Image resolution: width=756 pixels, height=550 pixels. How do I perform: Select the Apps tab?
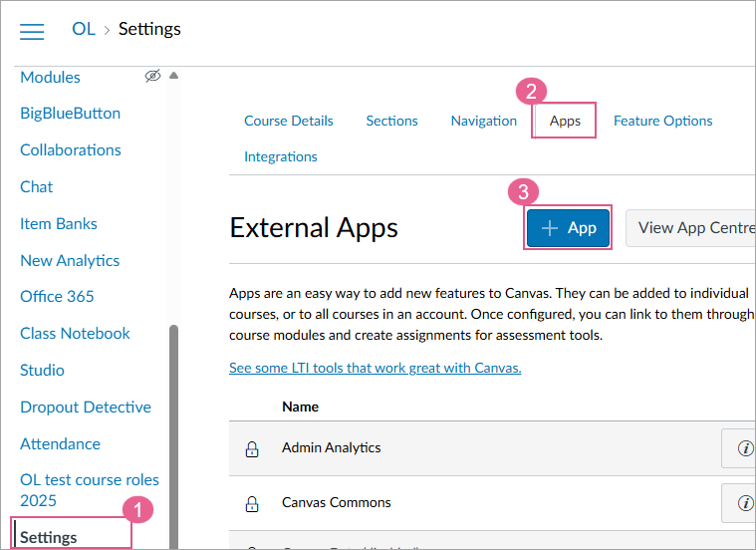click(x=565, y=121)
